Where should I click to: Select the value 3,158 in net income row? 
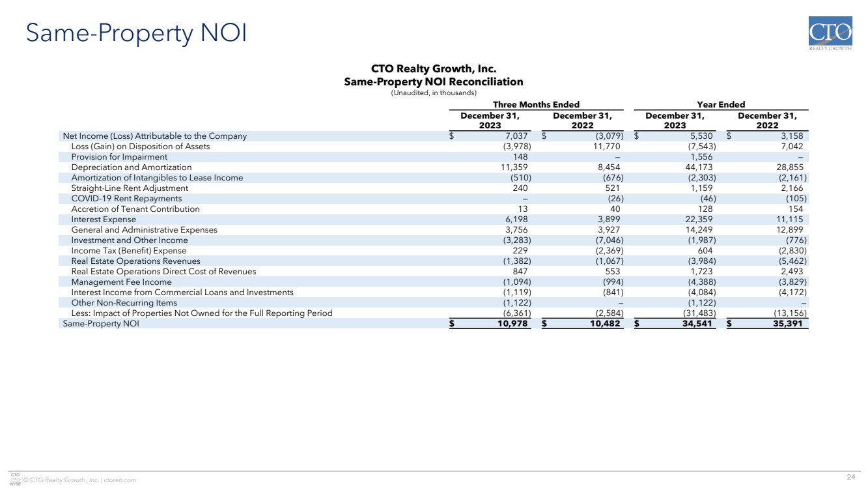tap(793, 136)
